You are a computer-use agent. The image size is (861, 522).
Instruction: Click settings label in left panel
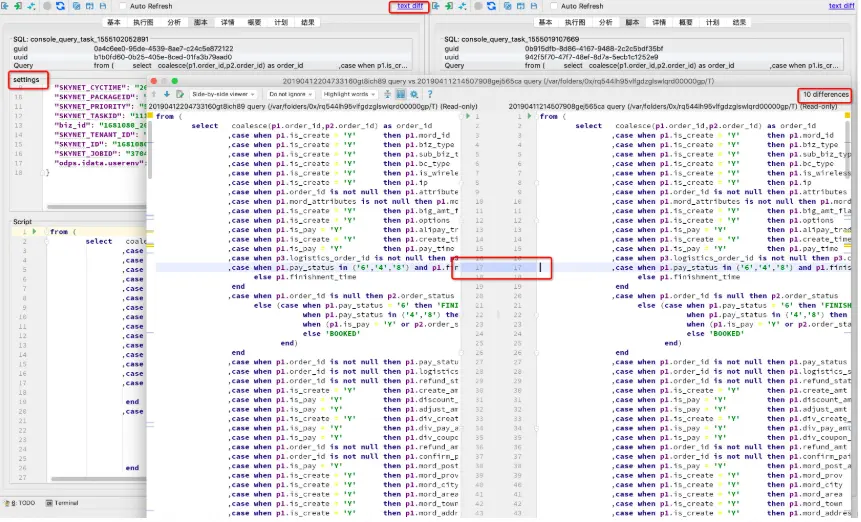tap(26, 80)
